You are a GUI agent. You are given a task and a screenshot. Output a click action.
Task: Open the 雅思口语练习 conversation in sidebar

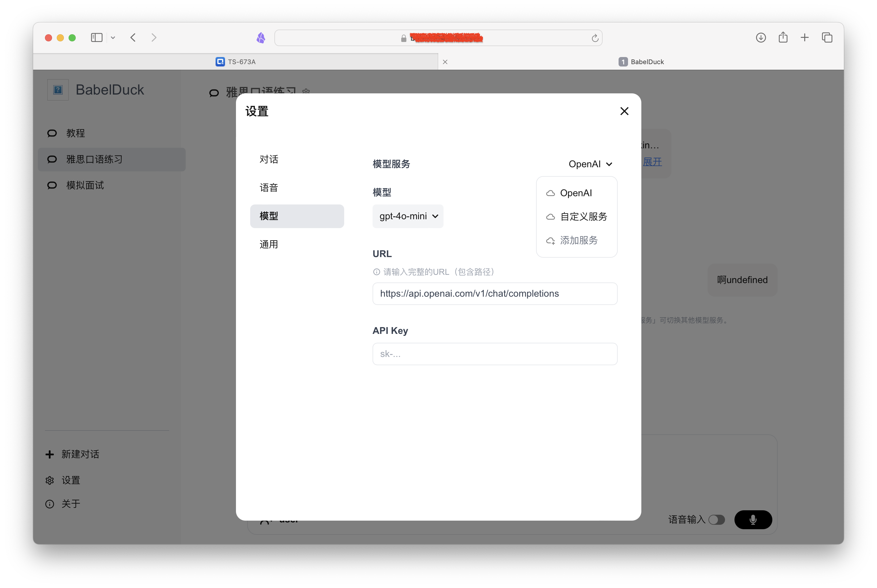(111, 159)
